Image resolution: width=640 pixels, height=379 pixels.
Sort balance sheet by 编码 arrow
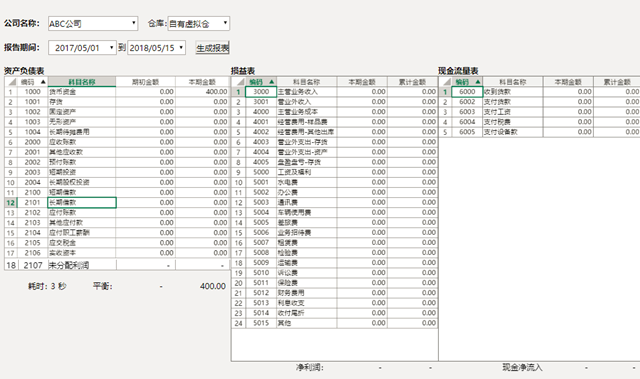pos(43,82)
